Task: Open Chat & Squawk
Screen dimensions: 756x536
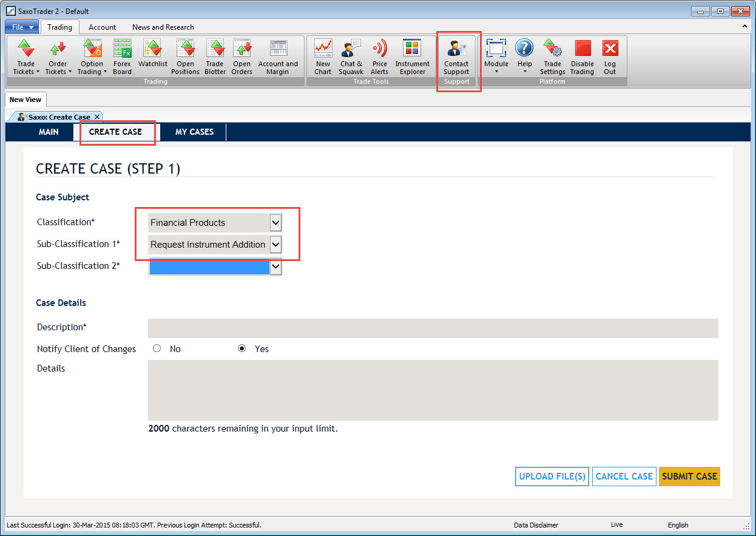Action: pos(351,57)
